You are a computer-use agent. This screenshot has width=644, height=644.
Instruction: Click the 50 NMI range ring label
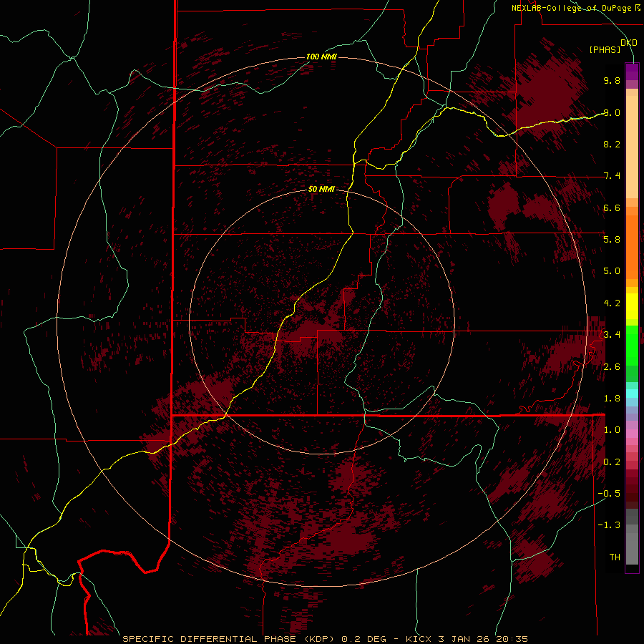pyautogui.click(x=321, y=189)
